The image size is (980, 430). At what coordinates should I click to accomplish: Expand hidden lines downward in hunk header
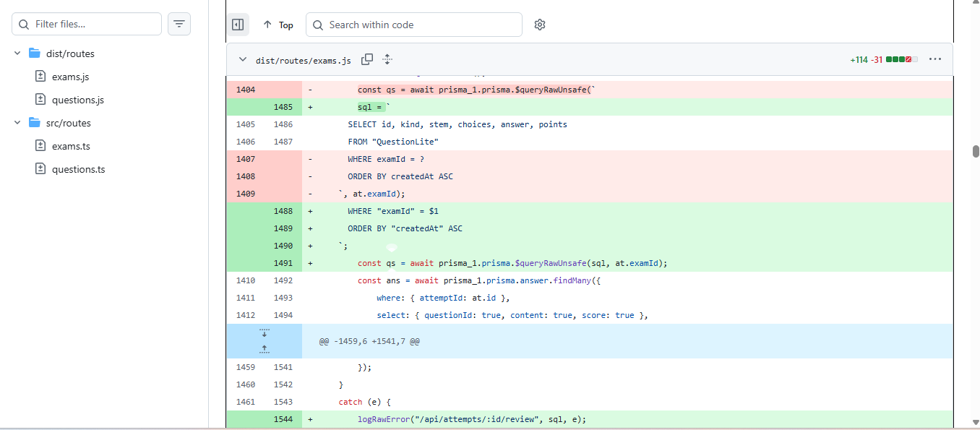coord(264,332)
